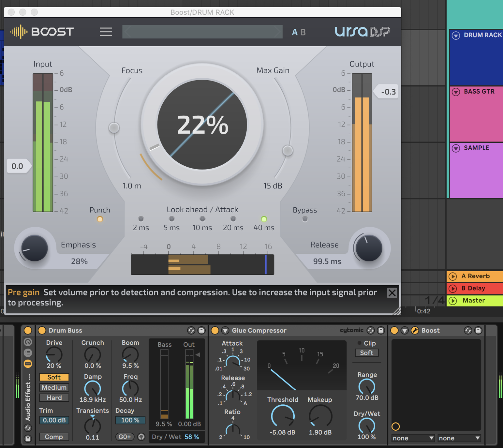Open Boost plug-in window wrench icon

415,330
